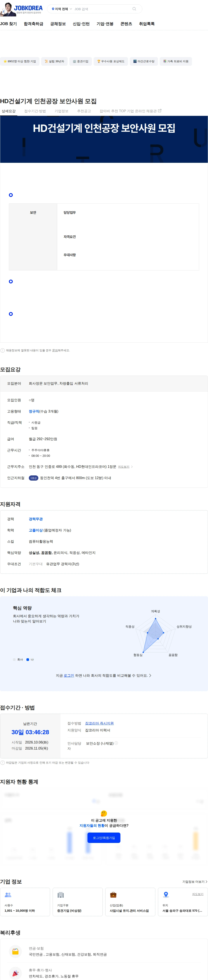Viewport: 208px width, 980px height.
Task: Click the HD건설기계 보안사원 모집 banner image
Action: (104, 139)
